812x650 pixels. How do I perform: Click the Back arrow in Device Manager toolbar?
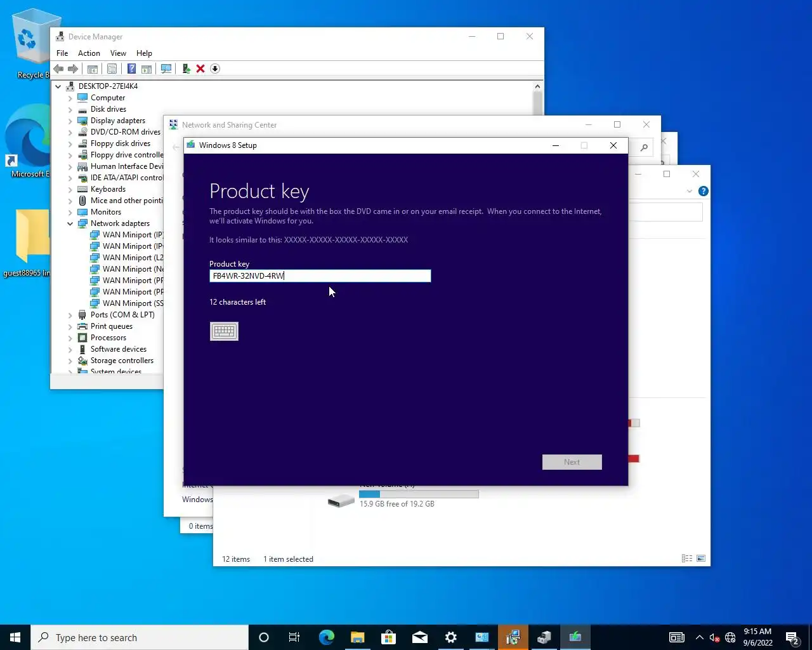58,69
